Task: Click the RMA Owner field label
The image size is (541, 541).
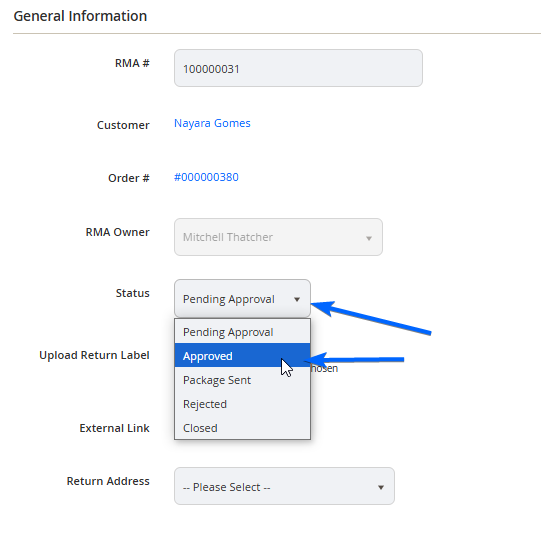Action: tap(117, 232)
